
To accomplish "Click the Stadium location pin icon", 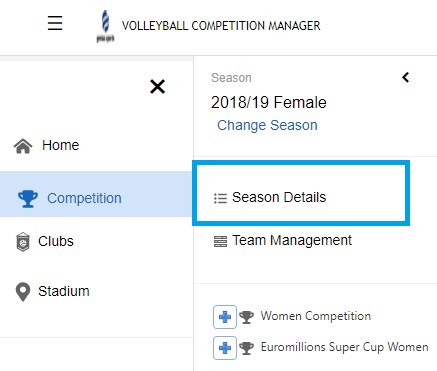I will click(x=23, y=292).
